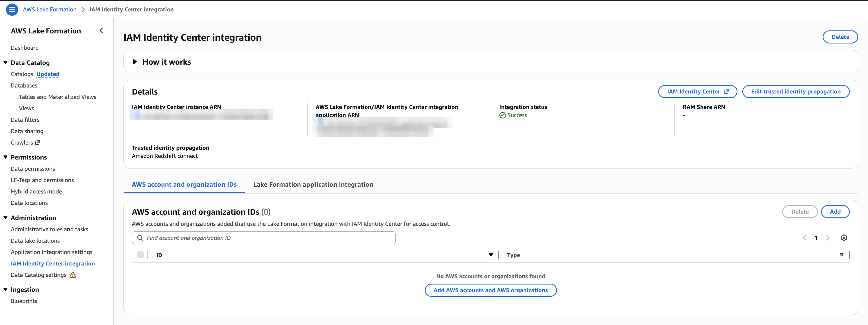The width and height of the screenshot is (868, 325).
Task: Click the Integration status success check icon
Action: pyautogui.click(x=502, y=115)
